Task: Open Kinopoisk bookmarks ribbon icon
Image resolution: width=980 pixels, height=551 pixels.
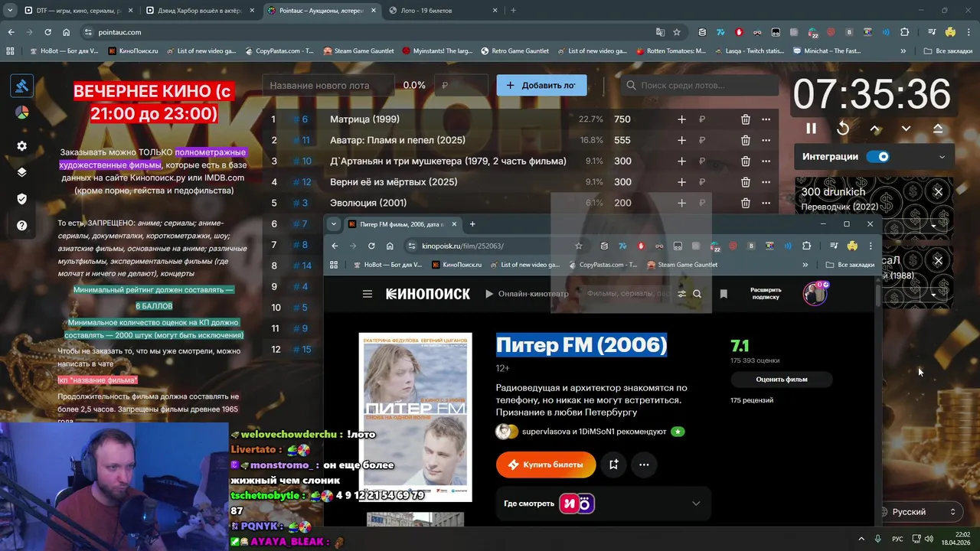Action: (724, 294)
